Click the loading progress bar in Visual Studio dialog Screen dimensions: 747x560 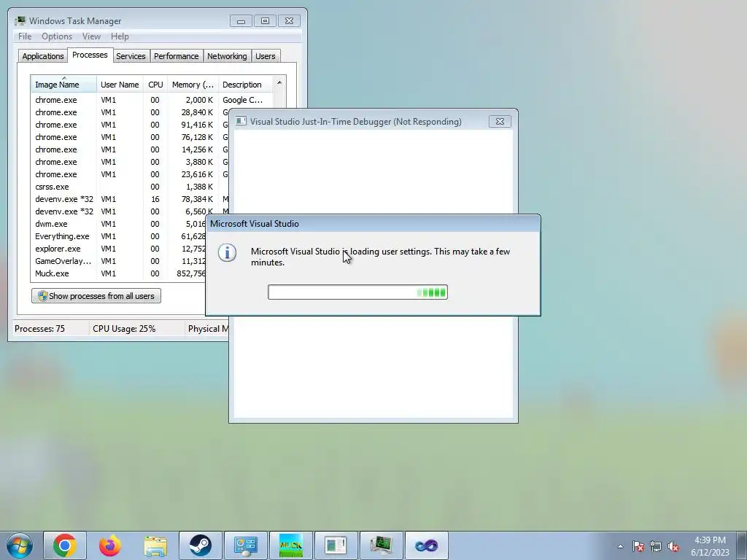click(x=357, y=292)
